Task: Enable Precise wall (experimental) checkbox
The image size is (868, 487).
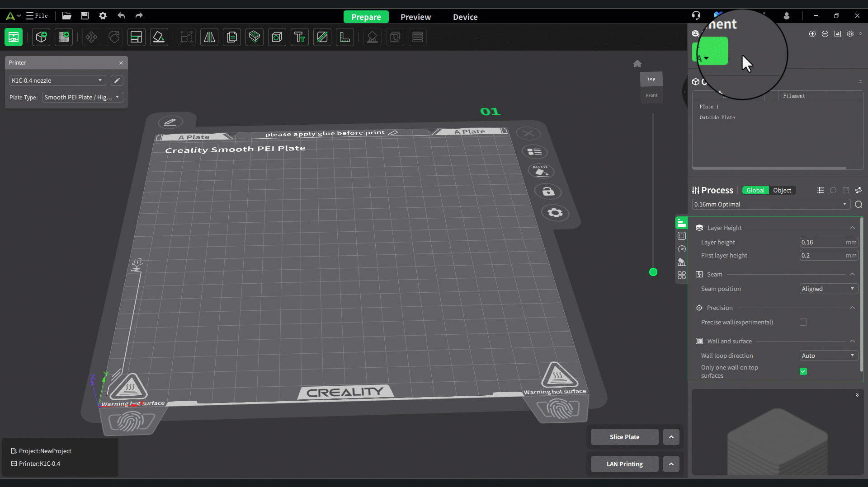Action: point(803,322)
